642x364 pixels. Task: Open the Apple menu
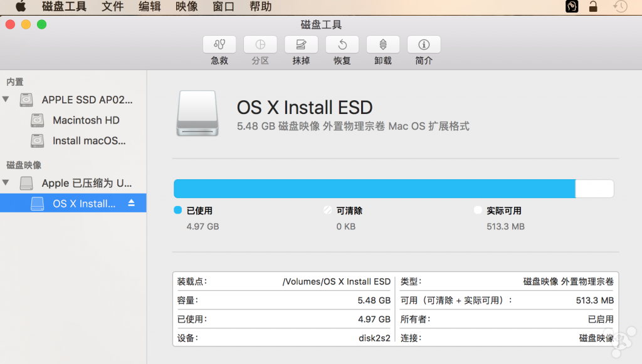[x=21, y=6]
